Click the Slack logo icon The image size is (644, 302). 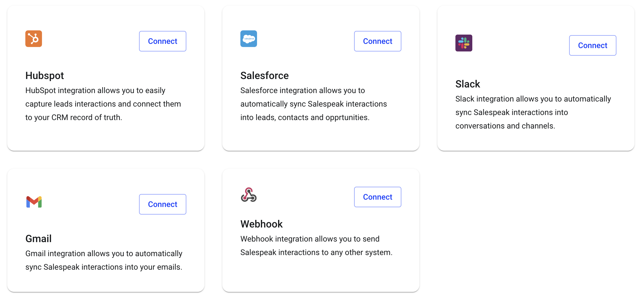pos(464,43)
